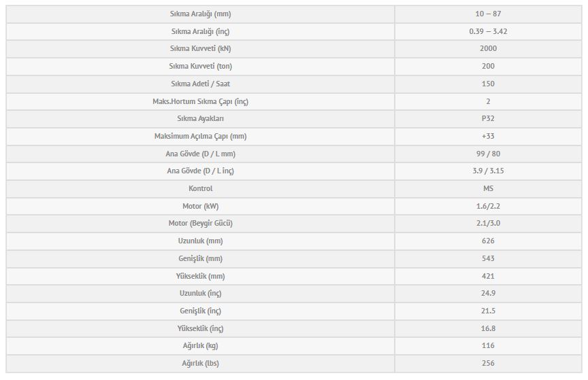This screenshot has width=588, height=380.
Task: Click the P32 value cell
Action: [488, 118]
